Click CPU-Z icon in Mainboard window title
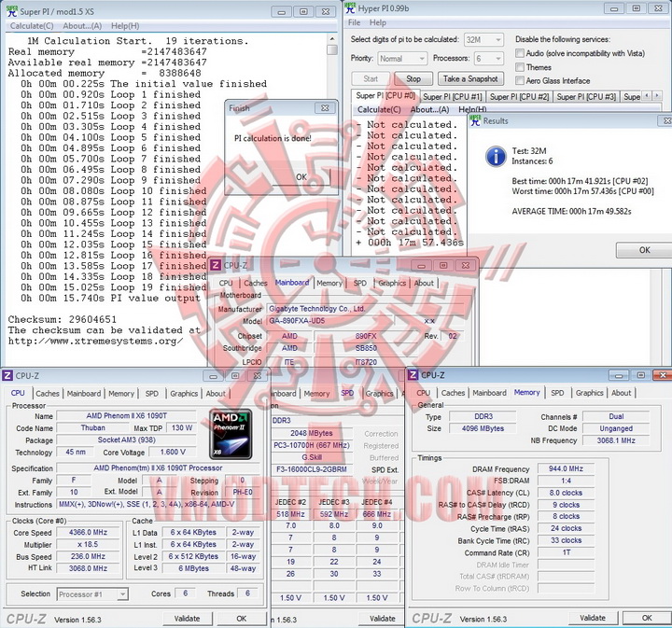 [216, 265]
